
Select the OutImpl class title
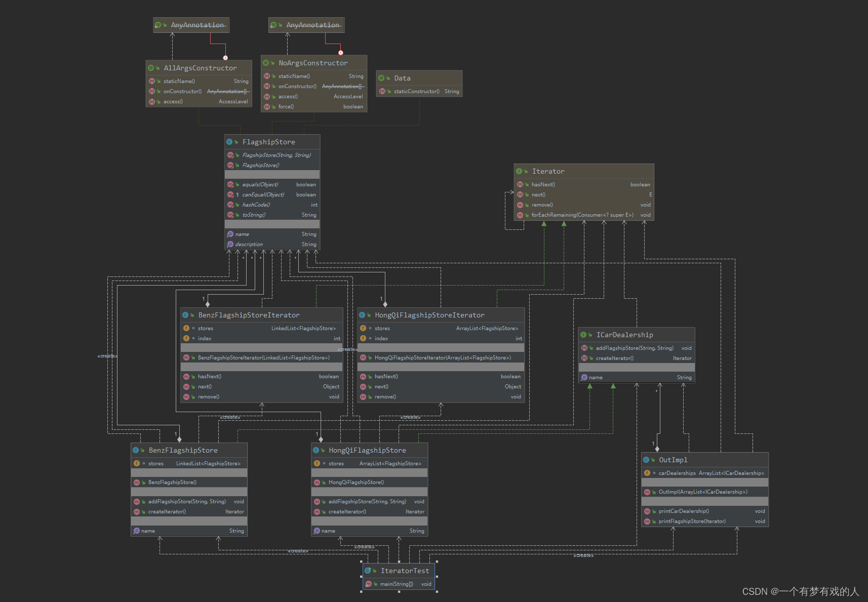pos(673,460)
